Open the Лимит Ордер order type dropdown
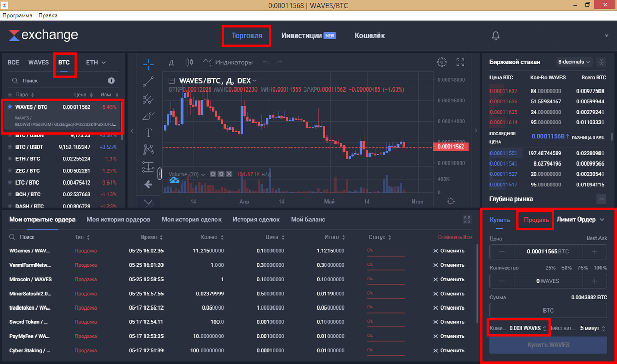Image resolution: width=617 pixels, height=364 pixels. pyautogui.click(x=580, y=220)
